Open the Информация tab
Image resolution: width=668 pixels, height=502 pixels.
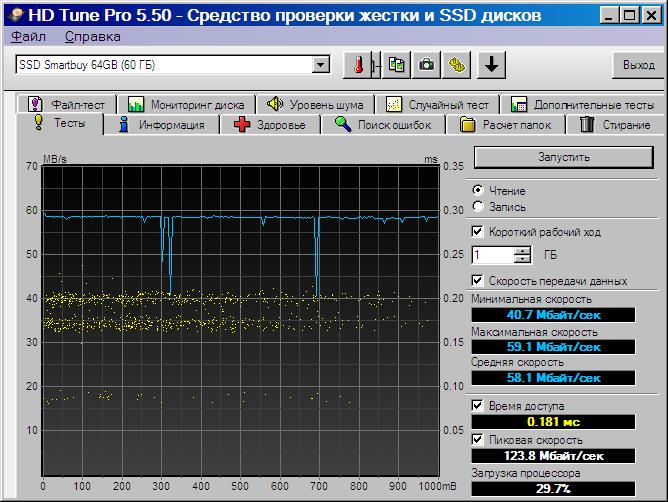pos(161,125)
